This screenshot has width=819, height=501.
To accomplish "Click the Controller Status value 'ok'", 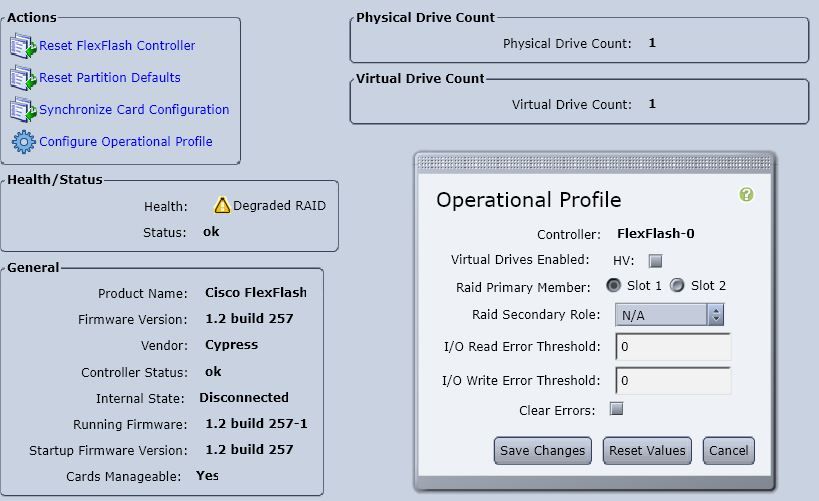I will [x=213, y=371].
